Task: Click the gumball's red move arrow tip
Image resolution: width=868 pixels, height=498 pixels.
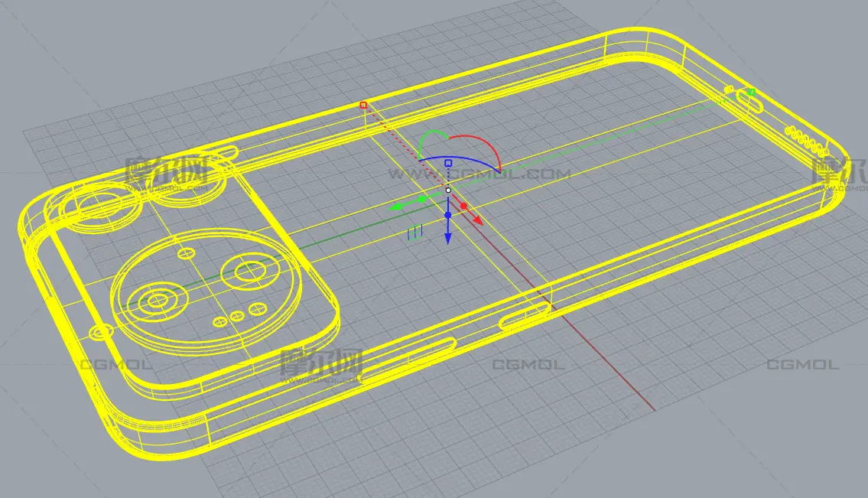Action: point(478,220)
